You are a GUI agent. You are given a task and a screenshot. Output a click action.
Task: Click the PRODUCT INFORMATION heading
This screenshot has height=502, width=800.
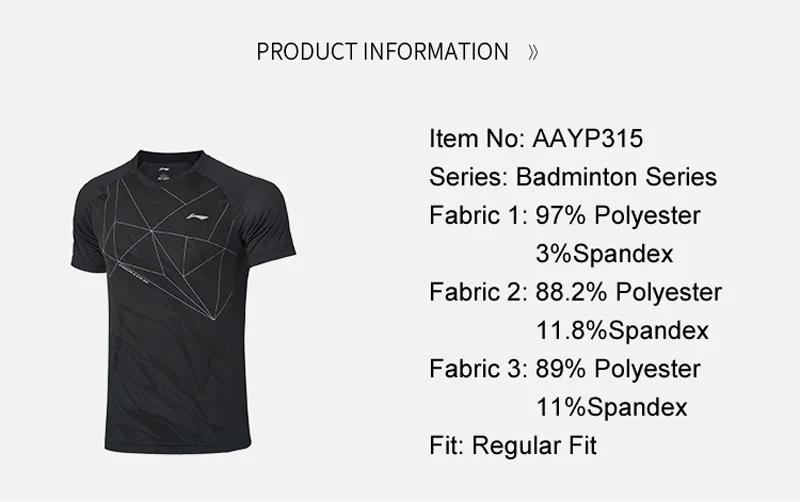[x=383, y=52]
